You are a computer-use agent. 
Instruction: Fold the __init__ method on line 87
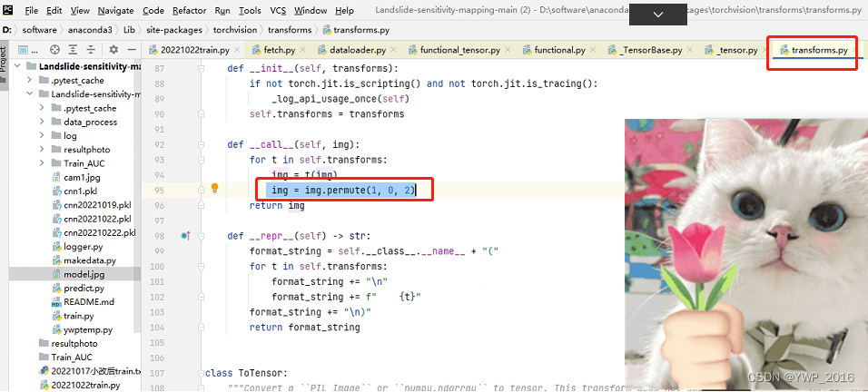click(x=202, y=69)
